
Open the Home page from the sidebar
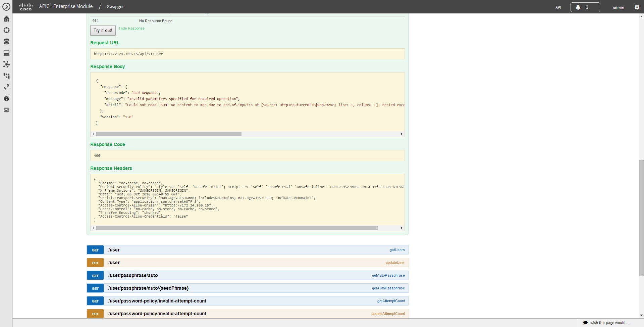(x=6, y=19)
